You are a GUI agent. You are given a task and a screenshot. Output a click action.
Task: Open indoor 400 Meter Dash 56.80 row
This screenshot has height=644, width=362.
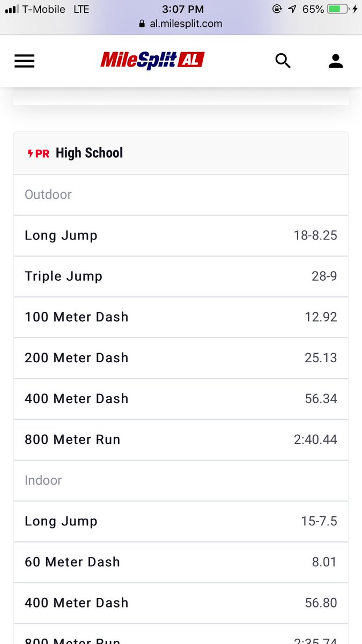point(181,603)
